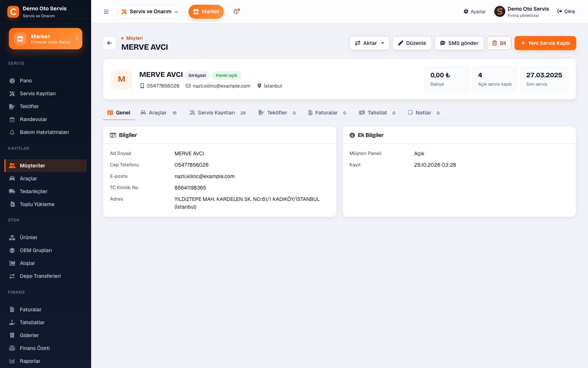This screenshot has height=368, width=588.
Task: Open Araçlar in sidebar
Action: 46,178
